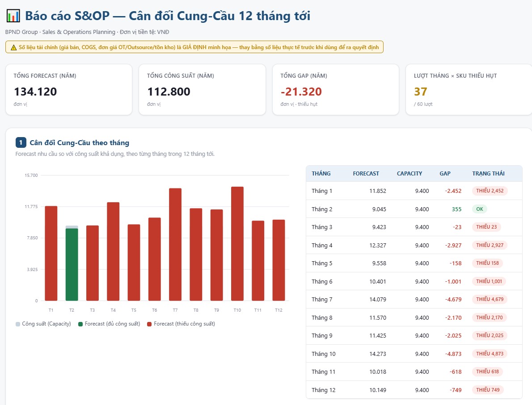The width and height of the screenshot is (532, 405).
Task: Click the "THIẾU 4,679" status badge
Action: coord(490,299)
